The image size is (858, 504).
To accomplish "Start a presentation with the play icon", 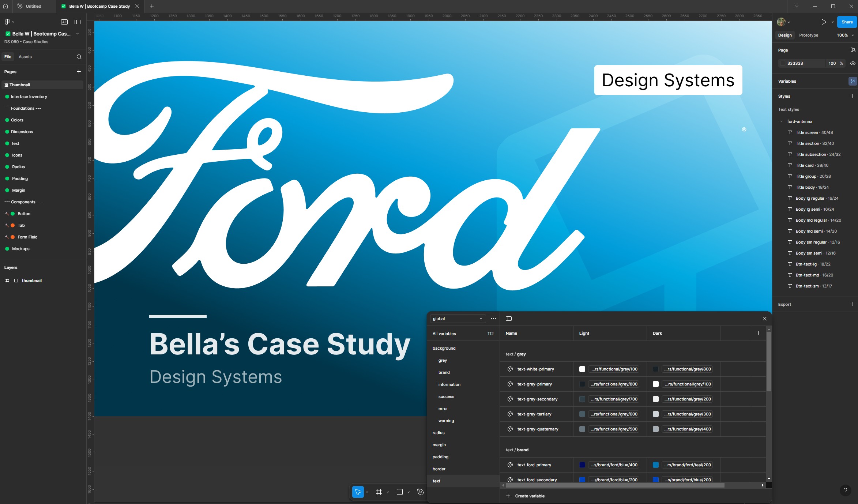I will tap(824, 22).
